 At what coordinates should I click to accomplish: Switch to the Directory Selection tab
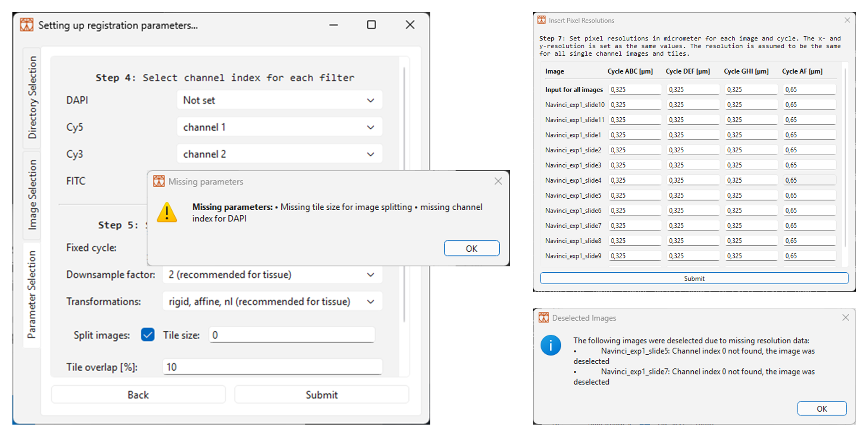point(32,98)
